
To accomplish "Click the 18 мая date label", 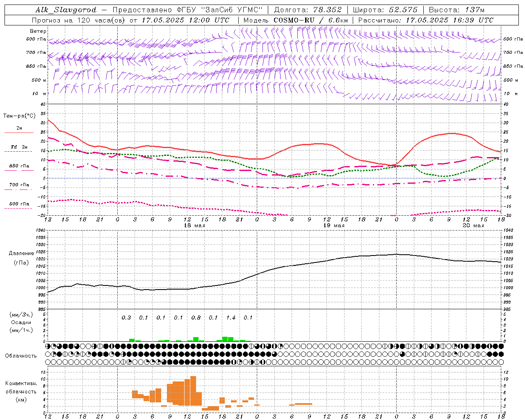I will click(194, 226).
